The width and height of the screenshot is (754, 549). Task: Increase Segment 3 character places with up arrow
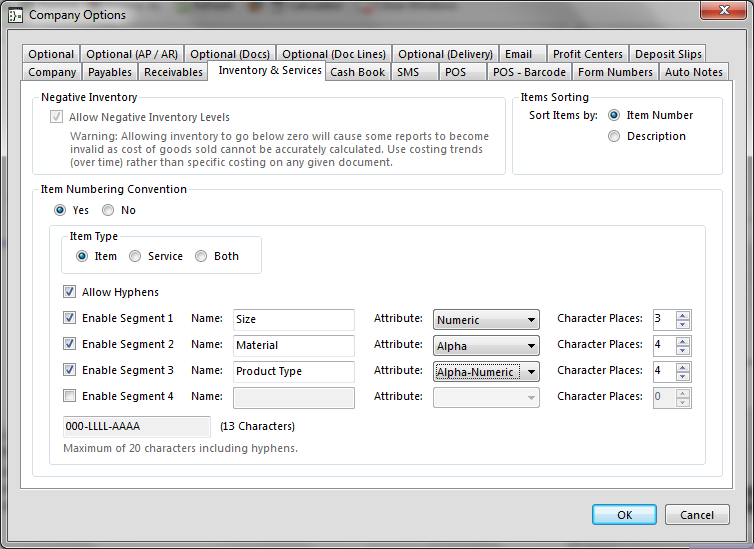(x=683, y=366)
